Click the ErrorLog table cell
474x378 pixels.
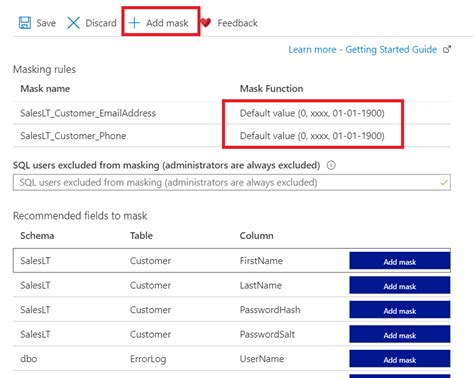(148, 359)
